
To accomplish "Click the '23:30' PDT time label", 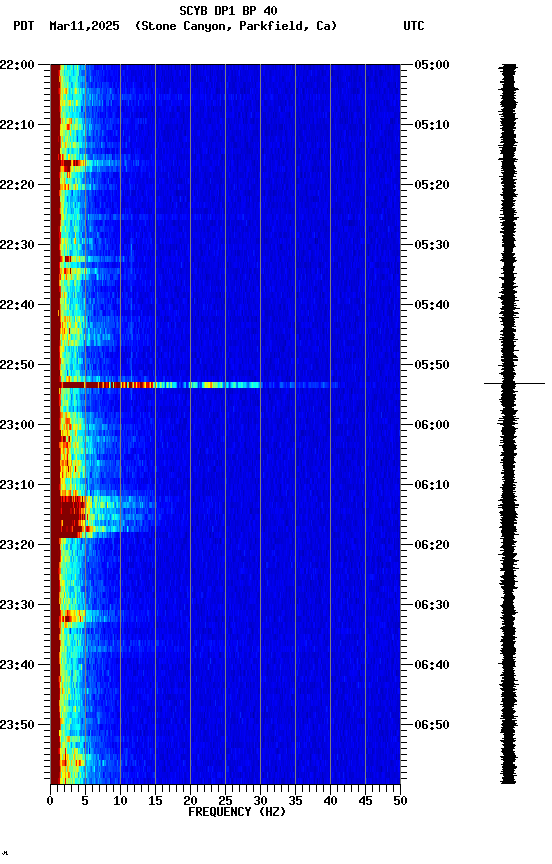I will pos(17,605).
